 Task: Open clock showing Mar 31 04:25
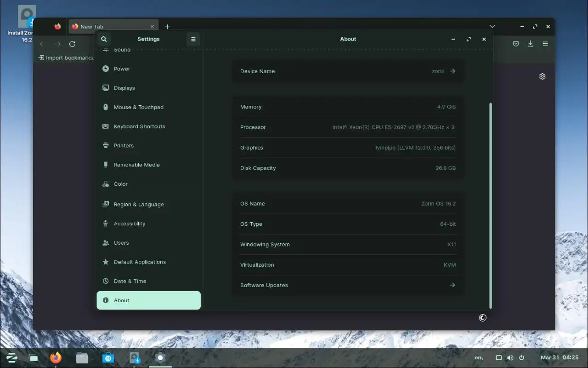point(560,357)
